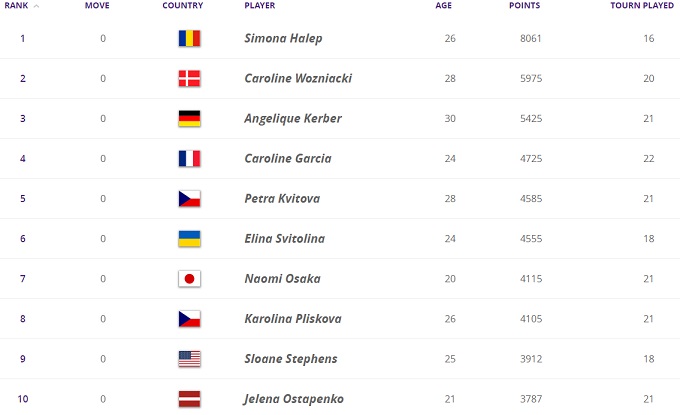Open Simona Halep's player profile

point(283,39)
